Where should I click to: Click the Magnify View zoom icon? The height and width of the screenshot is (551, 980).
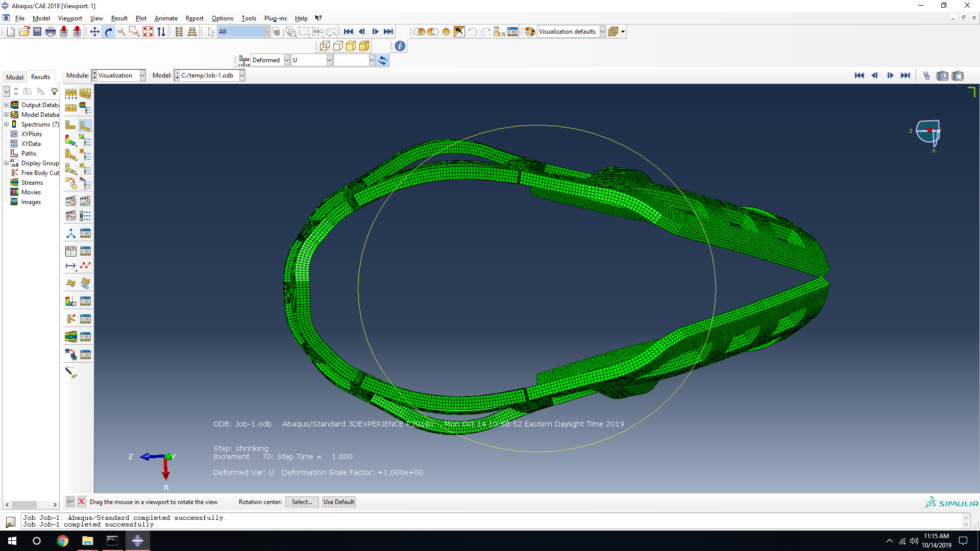tap(121, 32)
